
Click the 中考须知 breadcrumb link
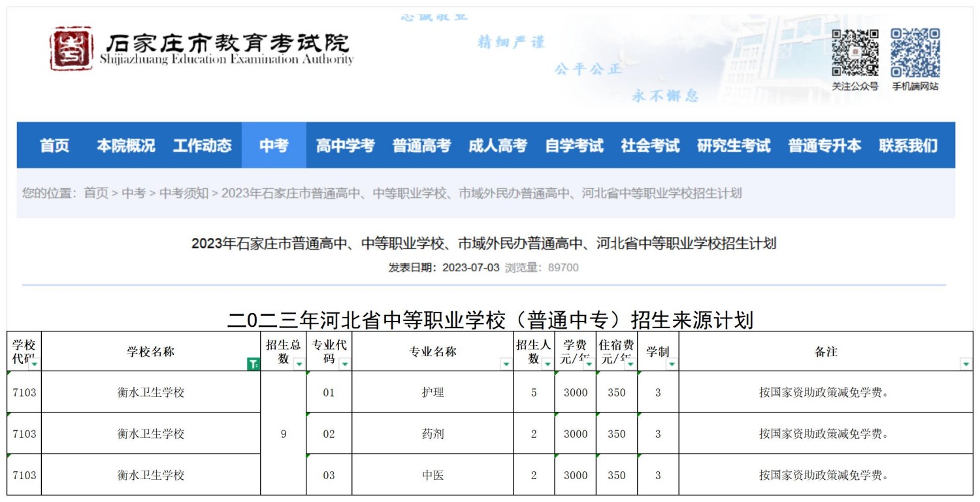[x=184, y=193]
